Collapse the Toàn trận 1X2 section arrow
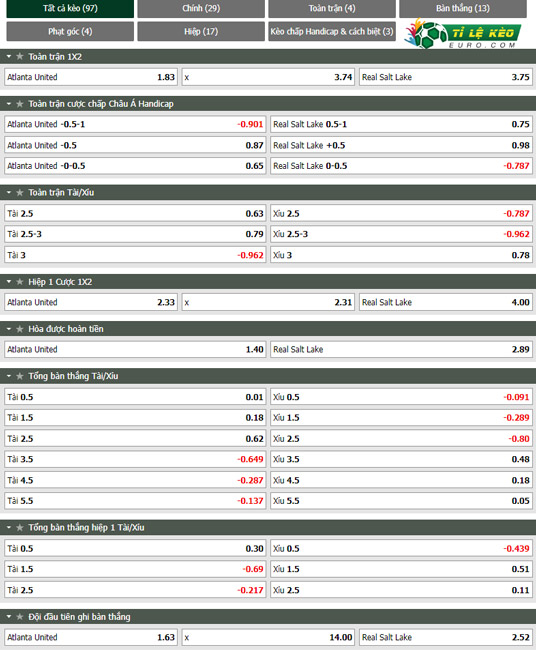The height and width of the screenshot is (655, 536). pos(9,56)
